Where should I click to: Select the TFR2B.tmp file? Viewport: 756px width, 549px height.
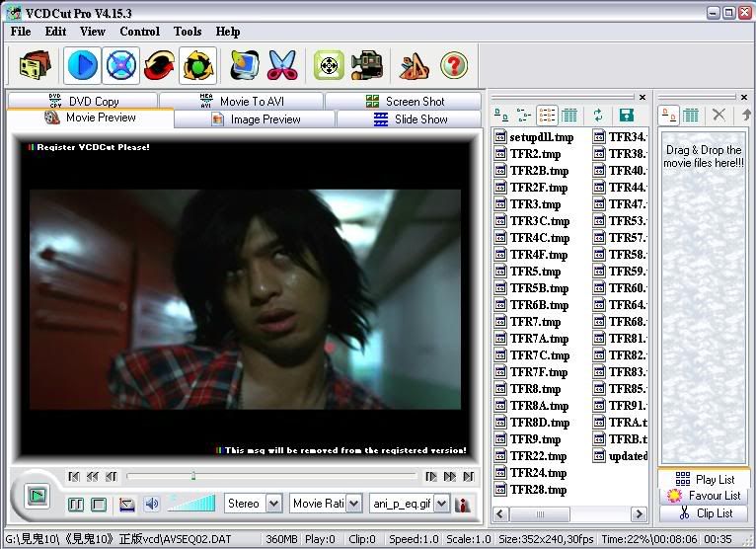pos(531,171)
